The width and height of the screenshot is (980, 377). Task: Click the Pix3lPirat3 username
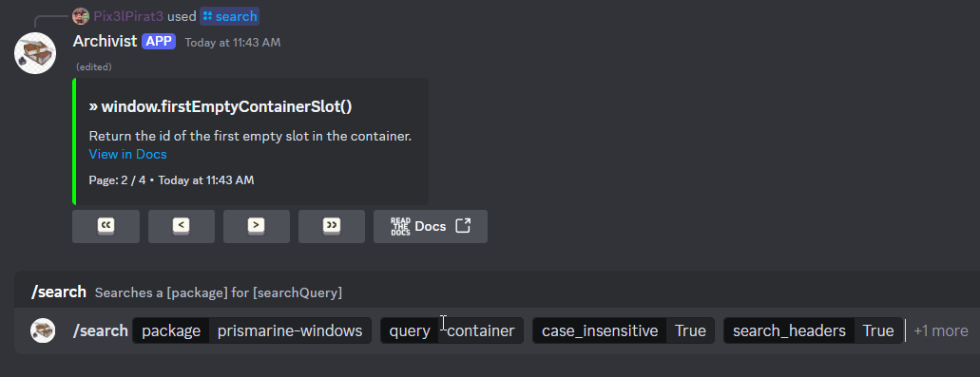pos(128,16)
